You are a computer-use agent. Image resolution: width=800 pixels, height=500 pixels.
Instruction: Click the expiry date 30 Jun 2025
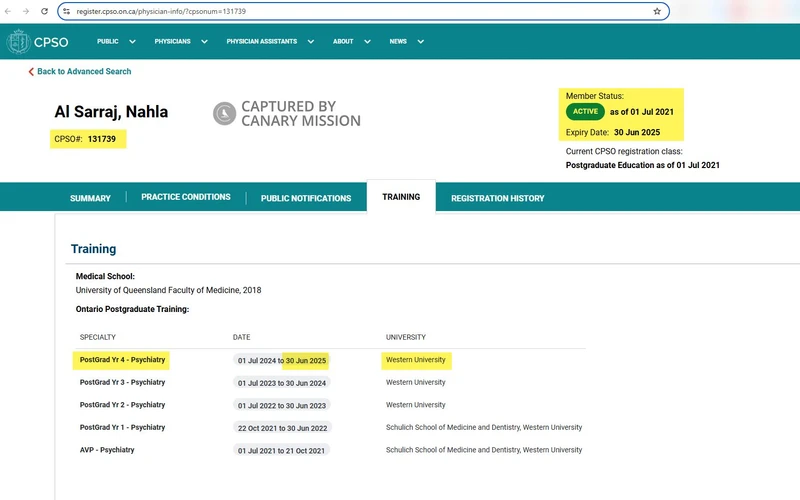(x=637, y=132)
